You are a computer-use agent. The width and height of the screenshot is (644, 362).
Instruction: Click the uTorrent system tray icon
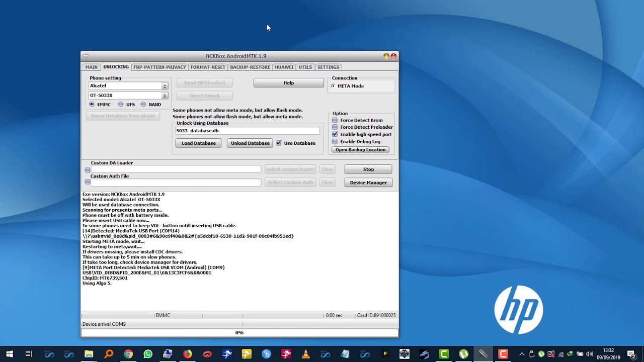click(541, 354)
